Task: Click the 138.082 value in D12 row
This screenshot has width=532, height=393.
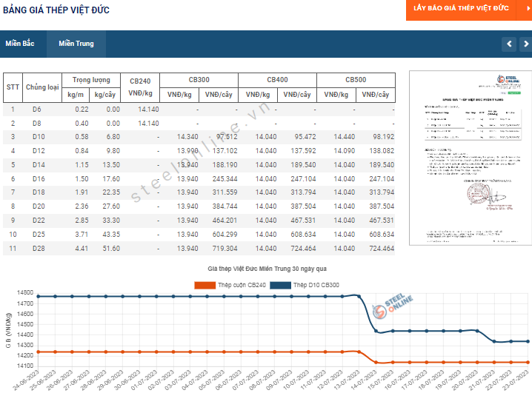Action: point(382,151)
